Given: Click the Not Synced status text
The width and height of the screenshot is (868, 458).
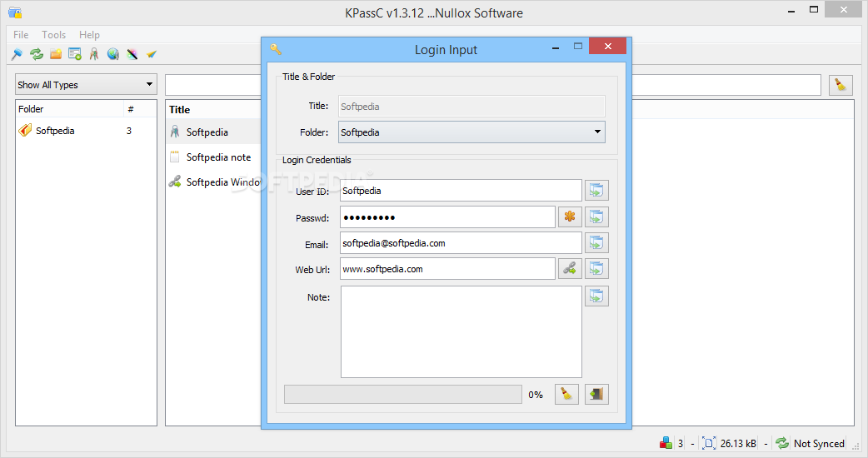Looking at the screenshot, I should (x=819, y=443).
